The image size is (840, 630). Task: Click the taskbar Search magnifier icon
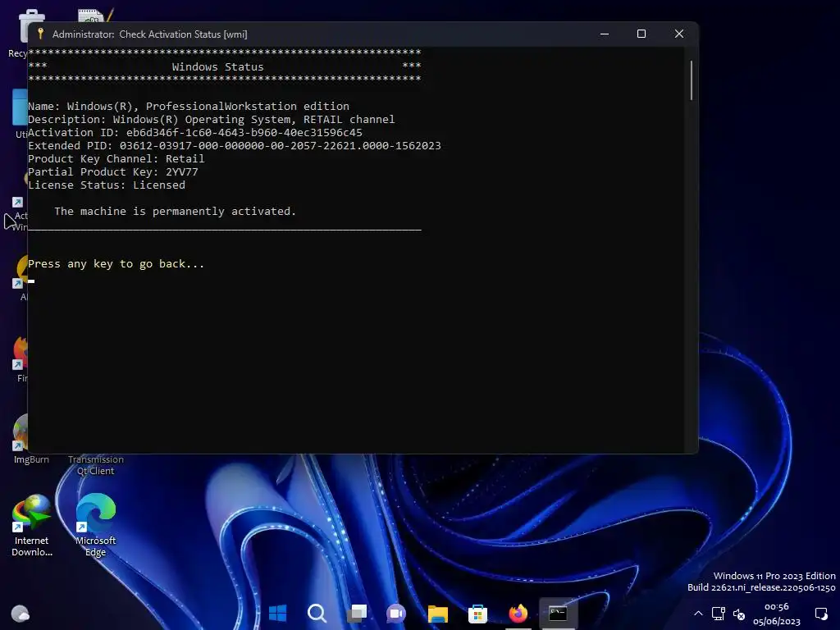coord(317,613)
